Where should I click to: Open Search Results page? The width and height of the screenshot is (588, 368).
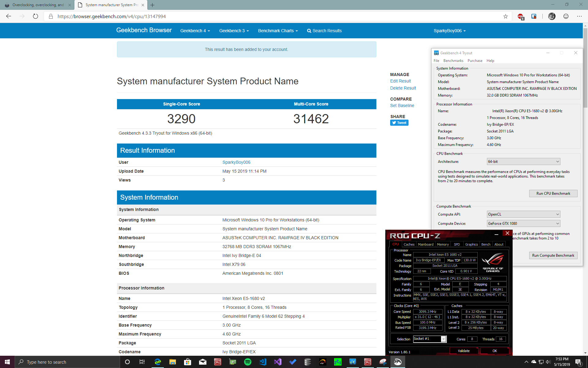[x=324, y=31]
